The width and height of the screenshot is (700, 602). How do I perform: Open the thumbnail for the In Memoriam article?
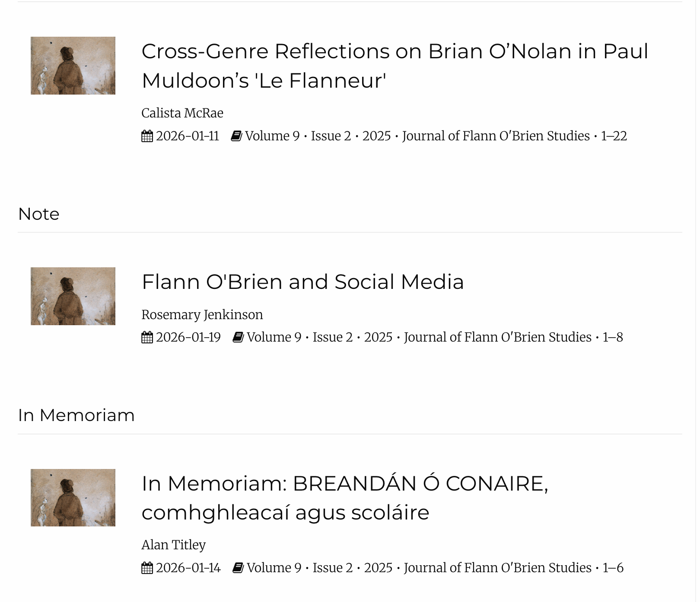coord(73,497)
